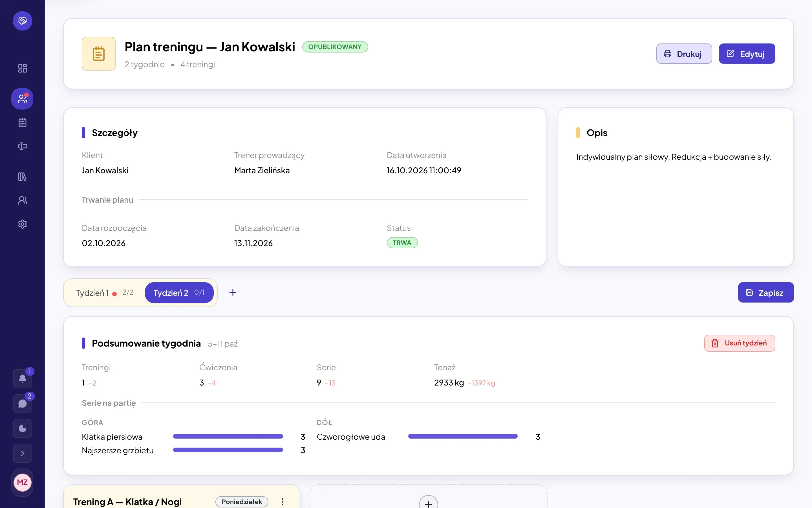This screenshot has height=508, width=812.
Task: Toggle dark mode moon icon
Action: pyautogui.click(x=23, y=428)
